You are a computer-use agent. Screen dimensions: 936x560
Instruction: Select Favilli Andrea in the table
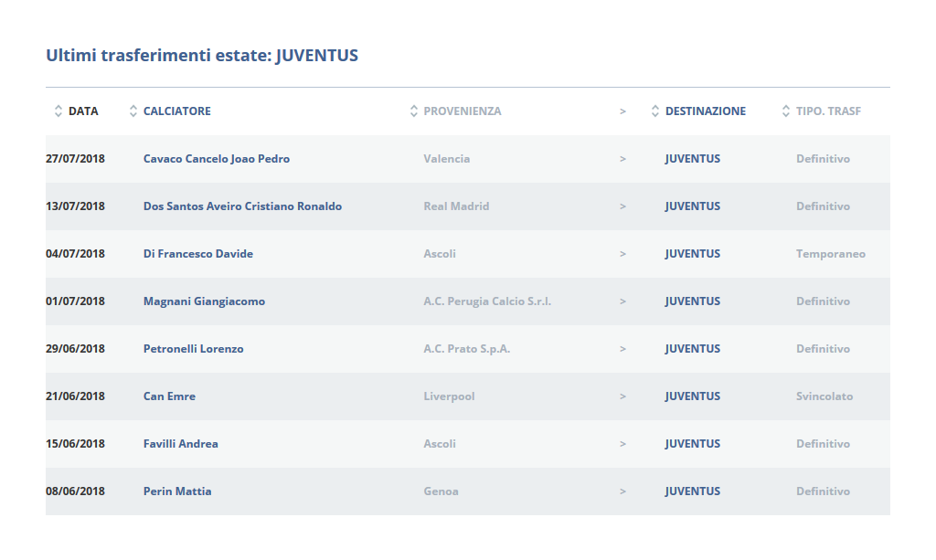(x=180, y=444)
